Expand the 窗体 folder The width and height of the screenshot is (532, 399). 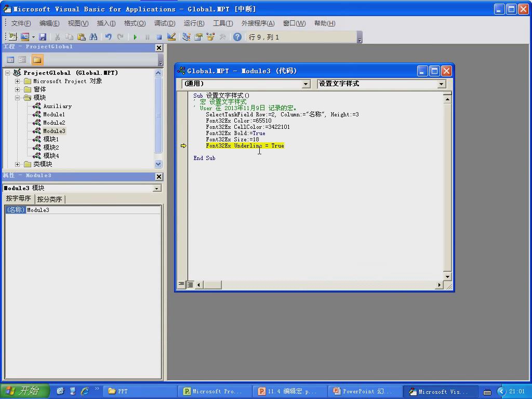17,89
